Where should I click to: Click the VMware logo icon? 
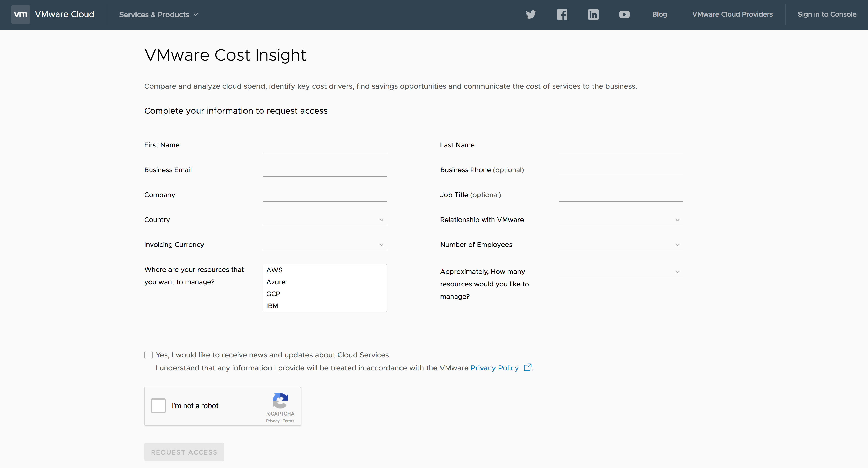(x=21, y=15)
